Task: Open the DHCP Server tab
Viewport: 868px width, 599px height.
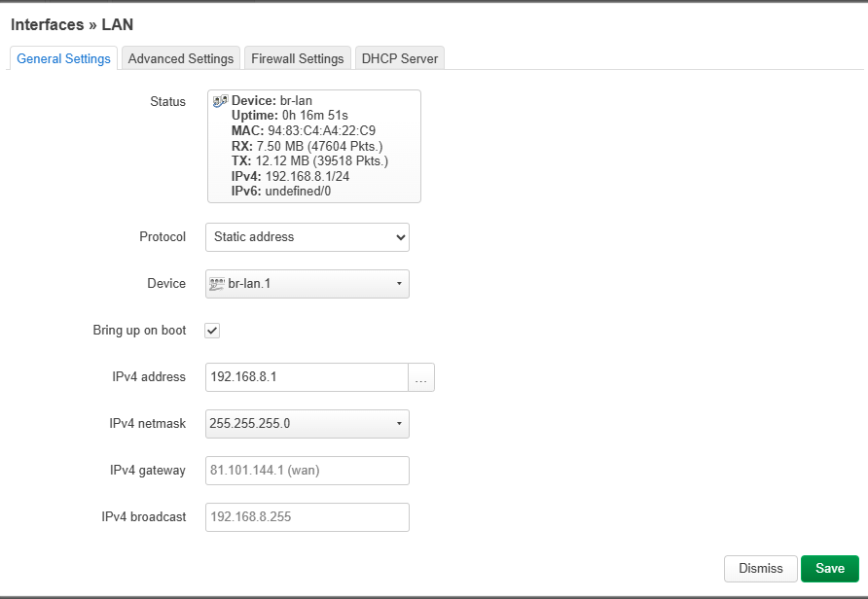Action: 400,58
